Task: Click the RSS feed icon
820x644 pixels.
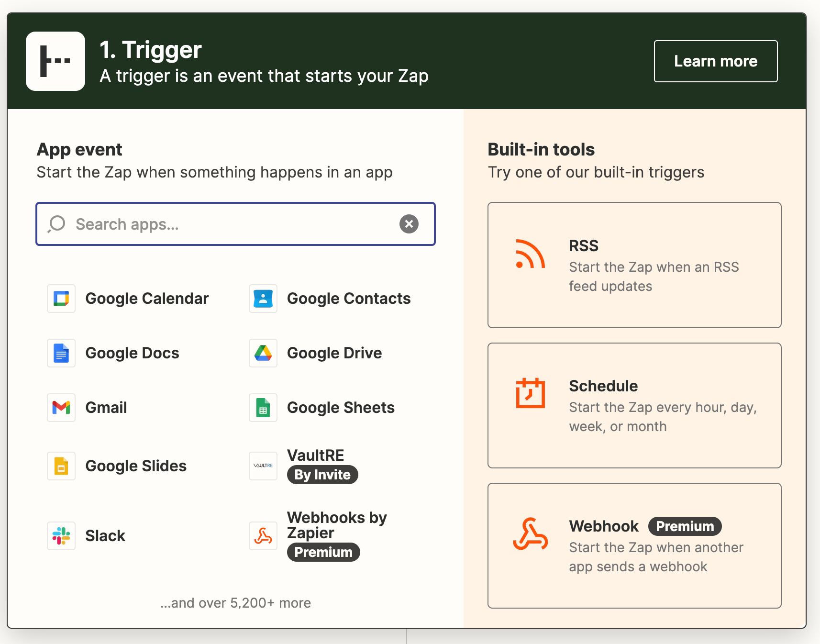Action: point(530,254)
